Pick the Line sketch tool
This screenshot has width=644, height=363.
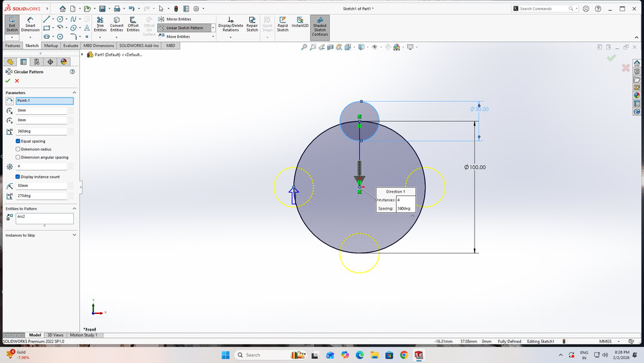(x=46, y=19)
